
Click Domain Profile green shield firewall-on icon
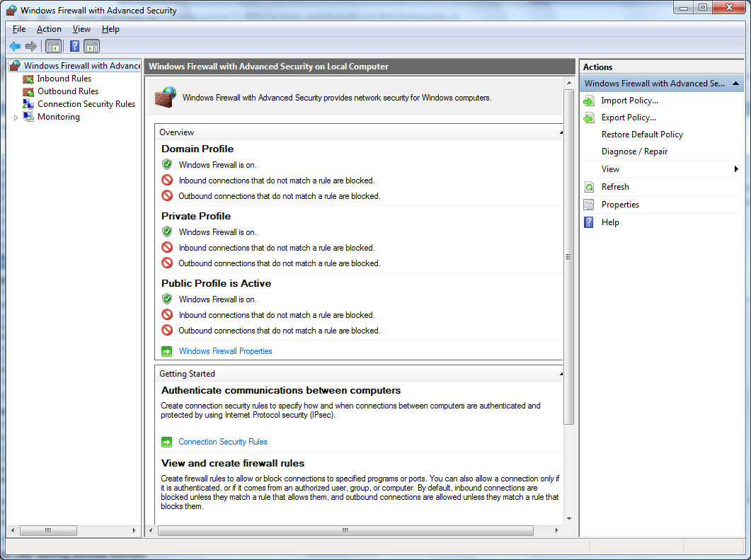pyautogui.click(x=167, y=165)
